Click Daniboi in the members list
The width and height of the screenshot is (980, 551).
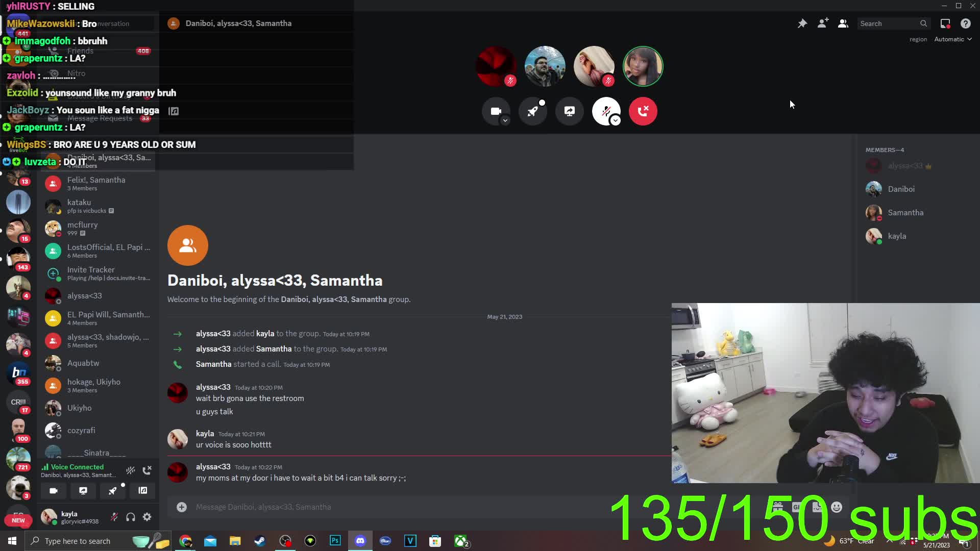click(900, 189)
